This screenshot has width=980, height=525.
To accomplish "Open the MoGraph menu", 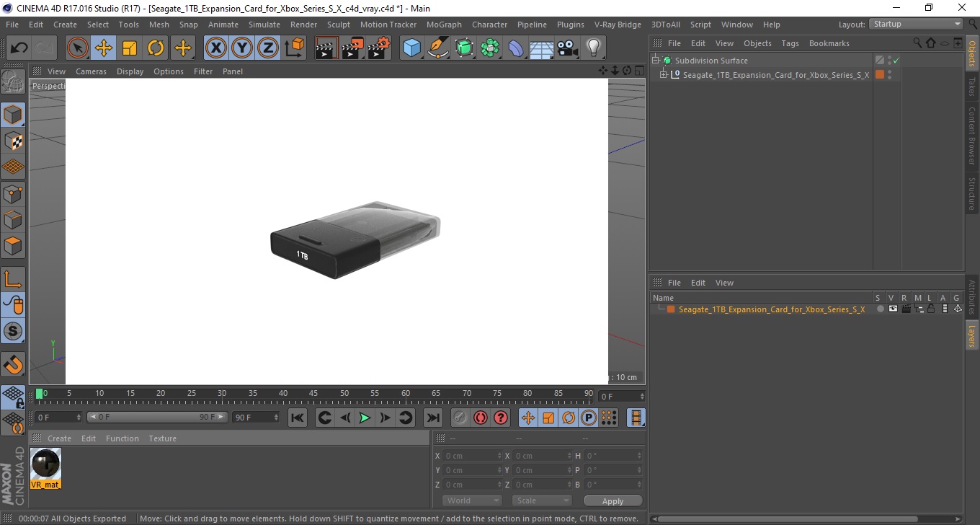I will (x=444, y=25).
